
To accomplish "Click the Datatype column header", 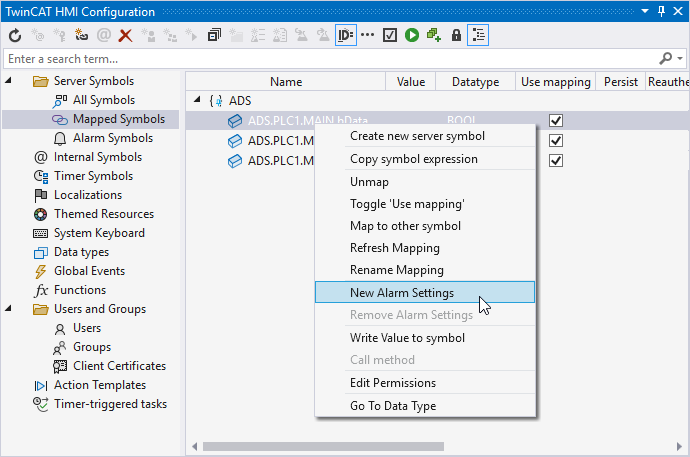I will [475, 82].
